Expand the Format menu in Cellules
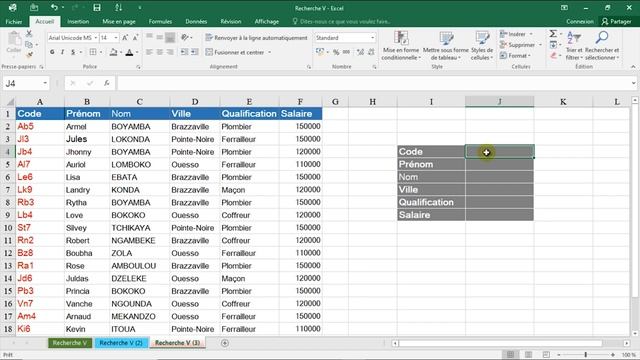 tap(515, 56)
